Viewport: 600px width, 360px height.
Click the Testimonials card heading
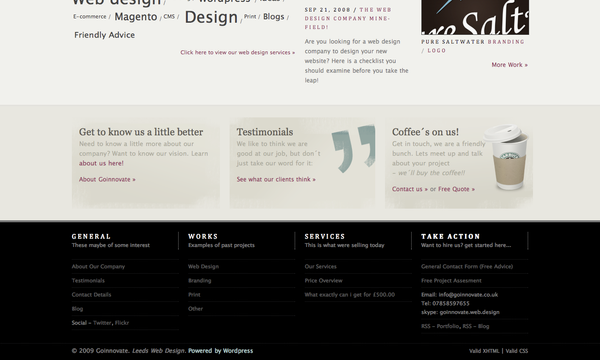coord(265,132)
